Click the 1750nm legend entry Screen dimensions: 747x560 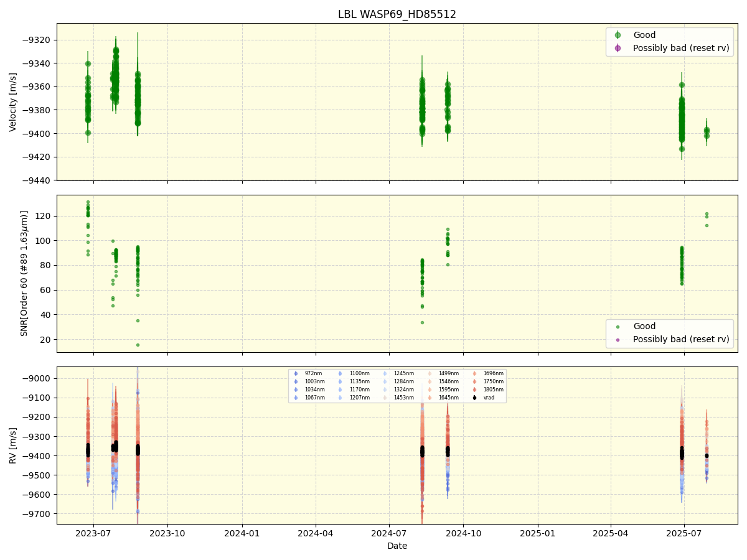(487, 381)
